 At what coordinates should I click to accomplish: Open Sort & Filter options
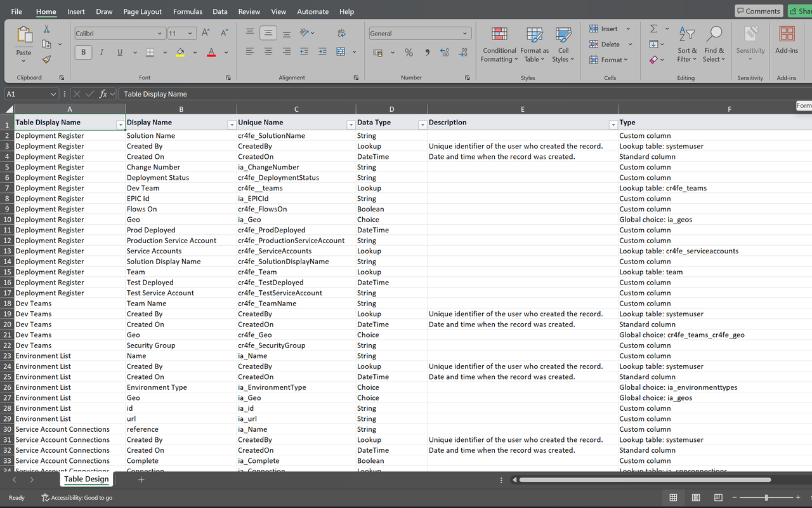pyautogui.click(x=687, y=44)
